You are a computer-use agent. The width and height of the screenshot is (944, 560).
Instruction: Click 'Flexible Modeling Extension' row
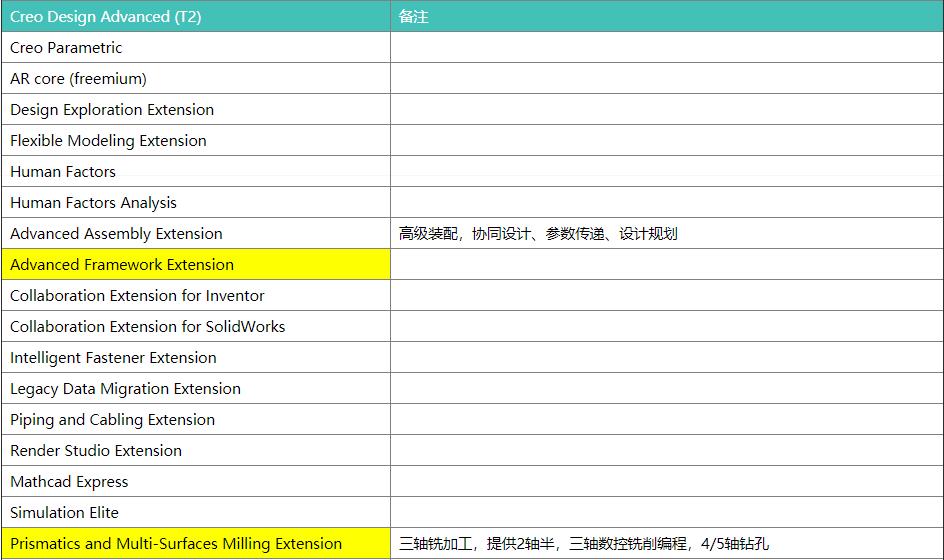tap(472, 140)
